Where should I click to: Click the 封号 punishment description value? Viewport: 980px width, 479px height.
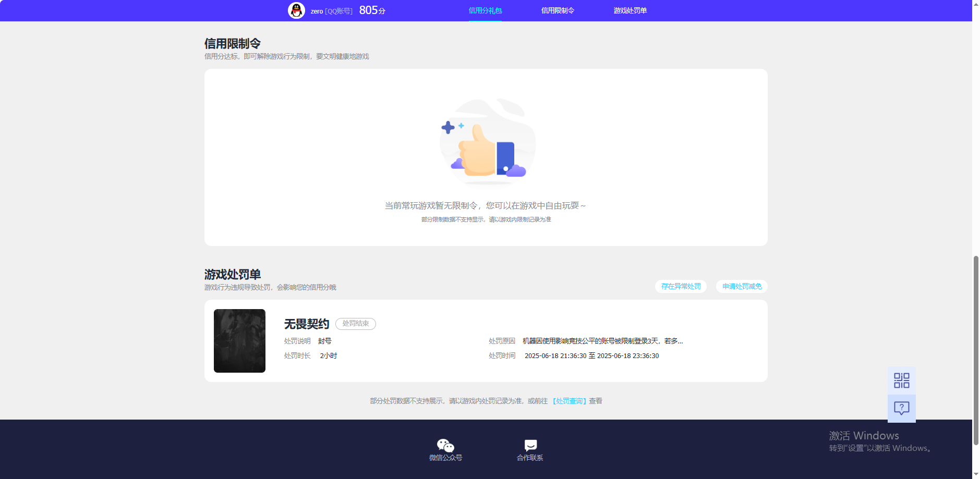pos(324,341)
